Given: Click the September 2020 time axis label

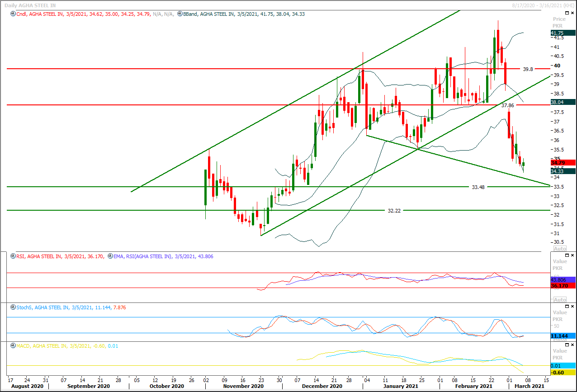Looking at the screenshot, I should tap(89, 386).
